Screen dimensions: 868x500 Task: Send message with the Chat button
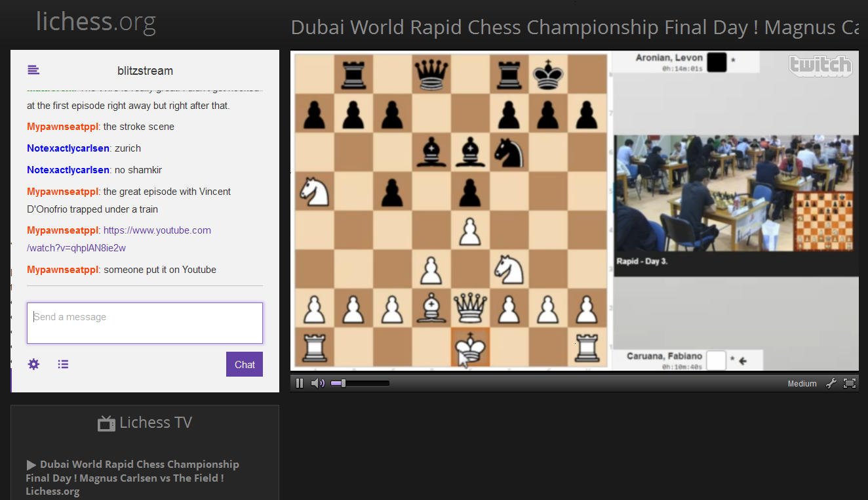coord(245,365)
